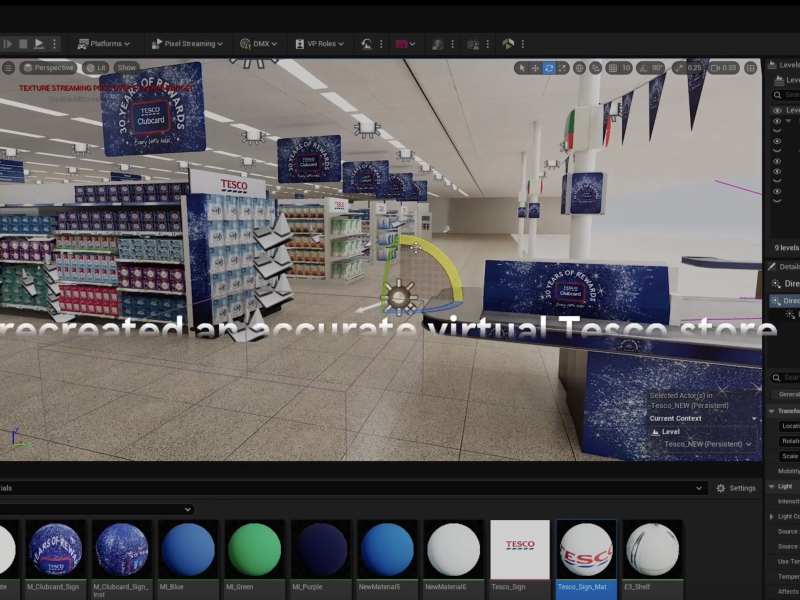Switch to the scale gizmo tool
The height and width of the screenshot is (600, 800).
point(563,68)
